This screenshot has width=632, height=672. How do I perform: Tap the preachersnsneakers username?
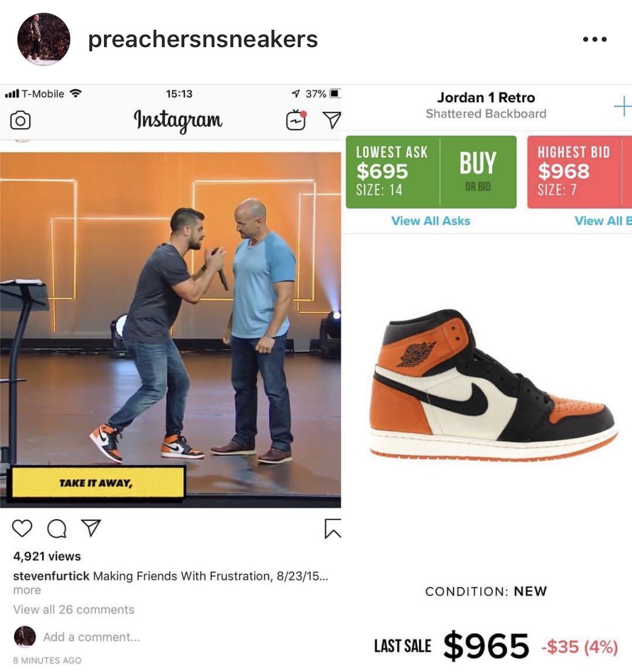203,39
